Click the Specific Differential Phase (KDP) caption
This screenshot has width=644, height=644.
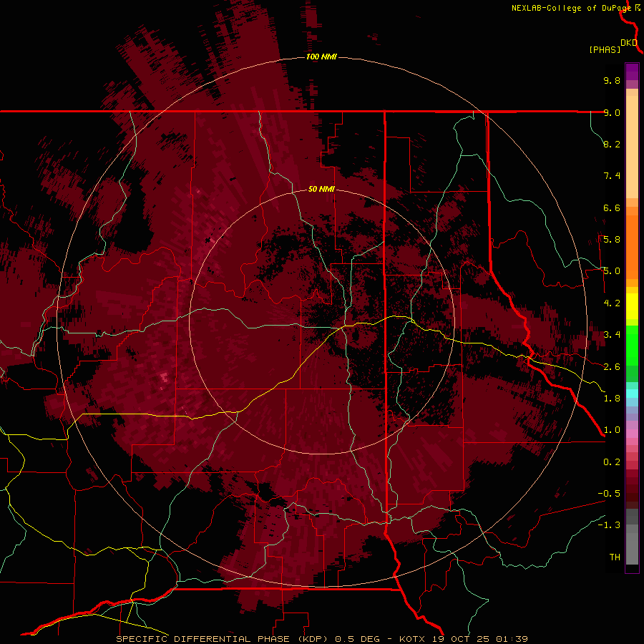(222, 639)
